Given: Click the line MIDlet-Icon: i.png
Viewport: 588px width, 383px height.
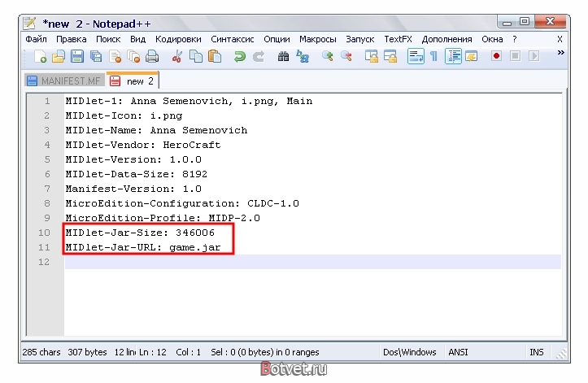Looking at the screenshot, I should coord(124,116).
